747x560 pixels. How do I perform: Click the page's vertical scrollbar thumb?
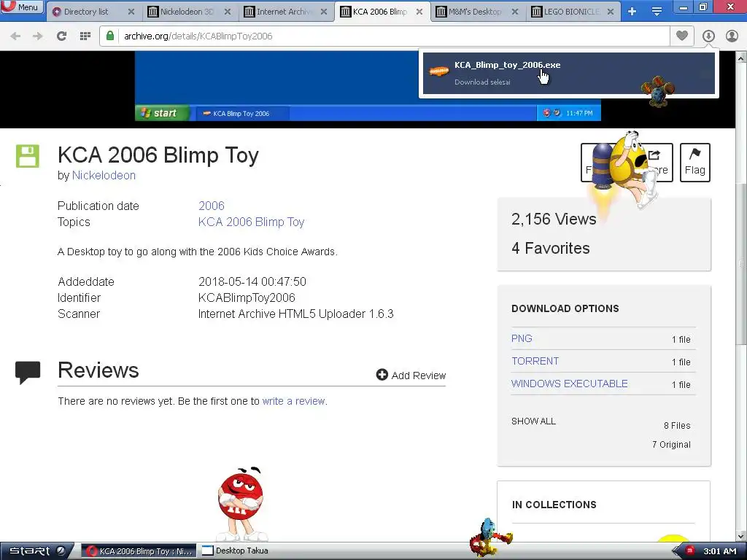tap(741, 262)
